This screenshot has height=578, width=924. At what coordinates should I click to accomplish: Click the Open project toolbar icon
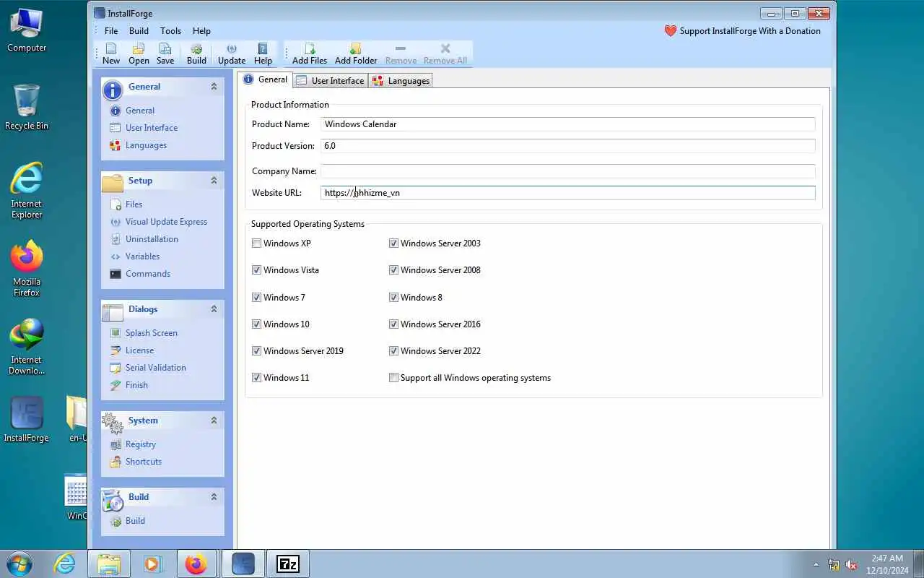click(x=139, y=54)
